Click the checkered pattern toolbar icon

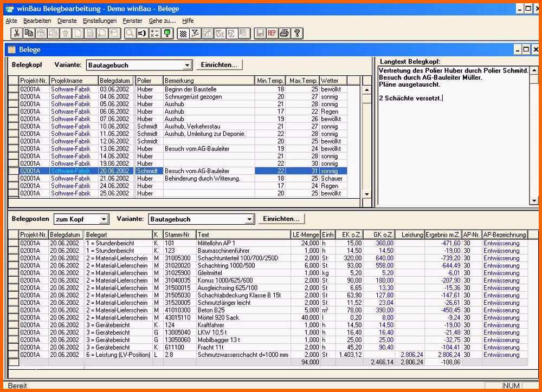tap(184, 33)
